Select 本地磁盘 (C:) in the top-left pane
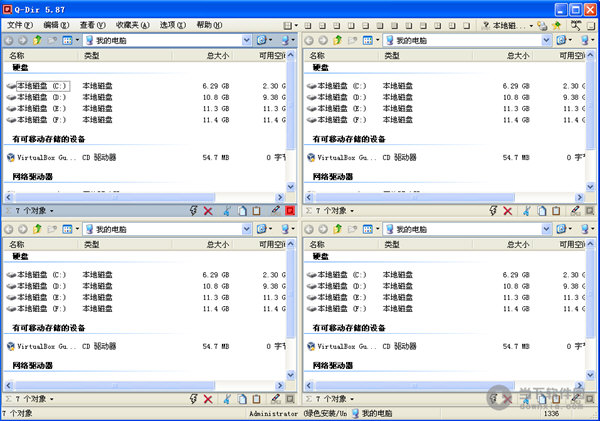Image resolution: width=600 pixels, height=421 pixels. [x=42, y=86]
